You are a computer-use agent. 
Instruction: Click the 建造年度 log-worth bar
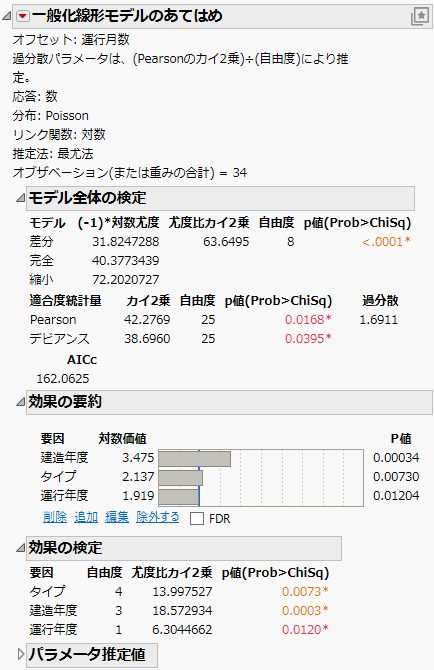point(194,459)
